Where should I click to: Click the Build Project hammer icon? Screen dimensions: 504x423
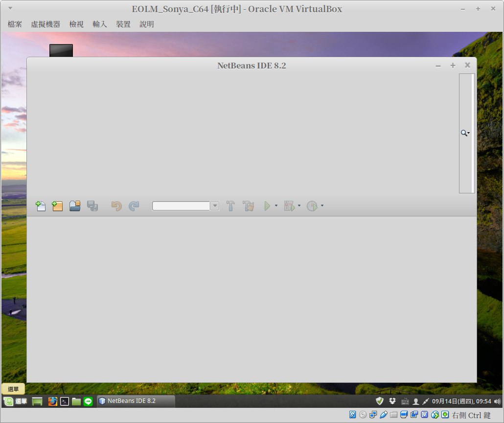[230, 206]
